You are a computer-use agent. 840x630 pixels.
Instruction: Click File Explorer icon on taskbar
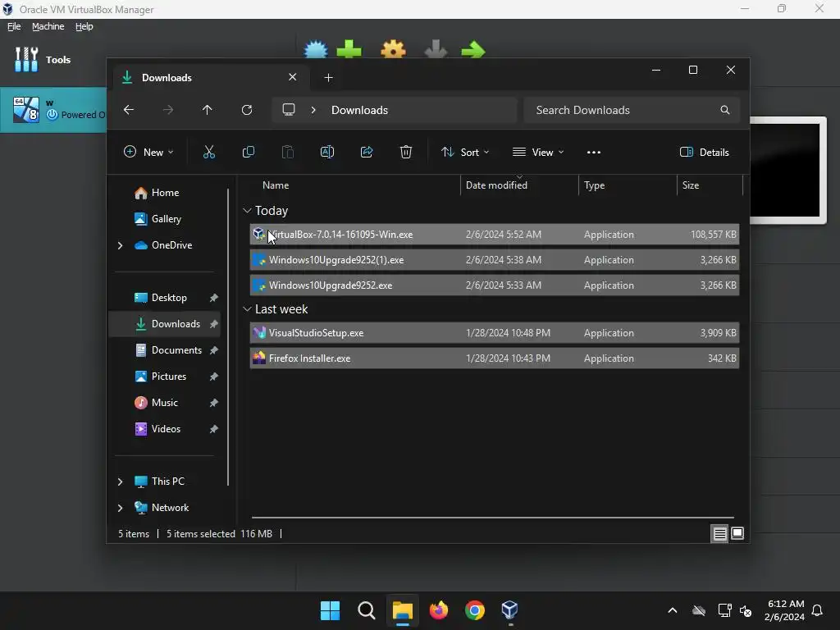[x=402, y=610]
